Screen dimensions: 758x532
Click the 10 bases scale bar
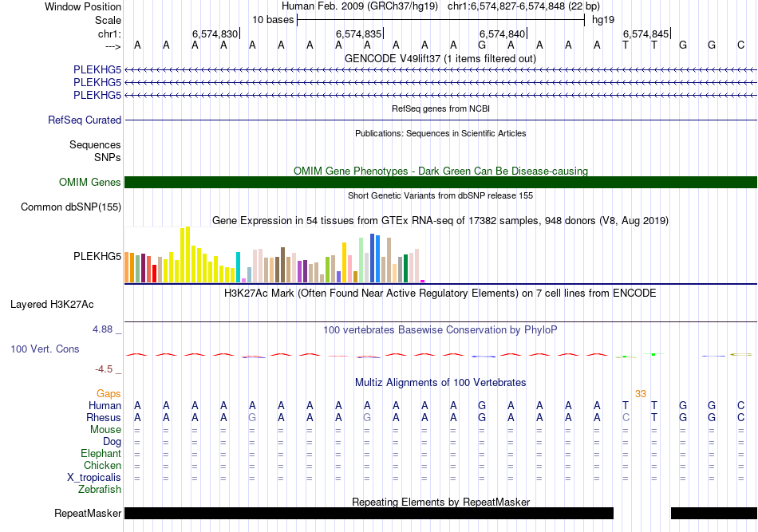pyautogui.click(x=441, y=20)
